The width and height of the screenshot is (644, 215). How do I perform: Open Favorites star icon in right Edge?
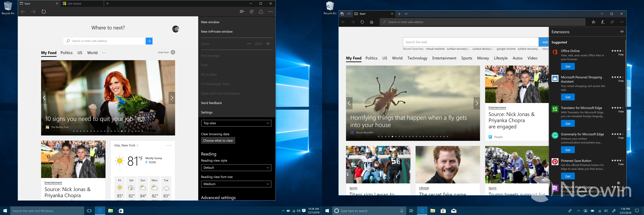[x=594, y=22]
